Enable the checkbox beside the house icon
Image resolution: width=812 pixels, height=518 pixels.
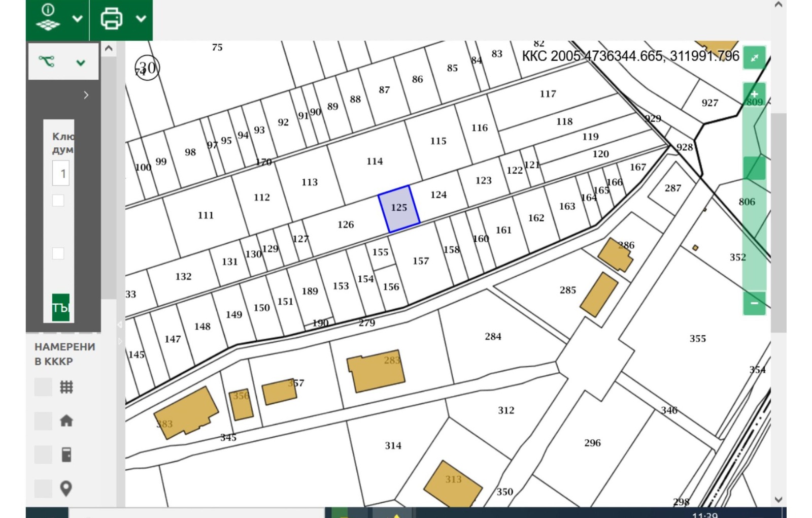[43, 420]
